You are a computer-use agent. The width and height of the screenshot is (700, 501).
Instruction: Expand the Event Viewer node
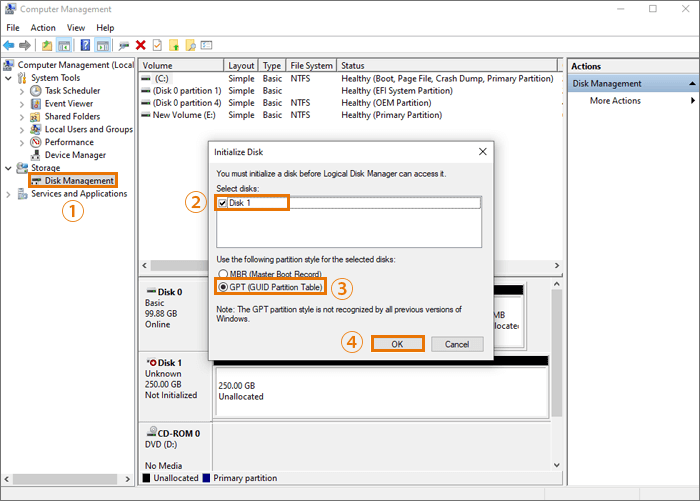(22, 104)
